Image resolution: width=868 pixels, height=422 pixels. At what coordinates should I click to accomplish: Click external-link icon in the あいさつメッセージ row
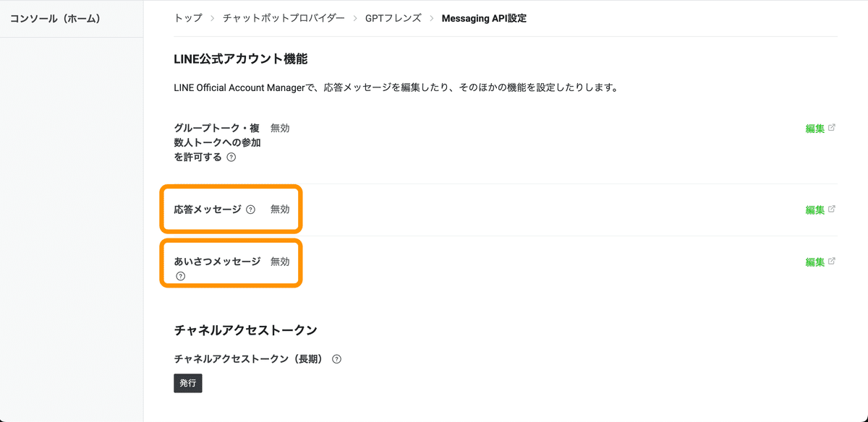click(832, 262)
